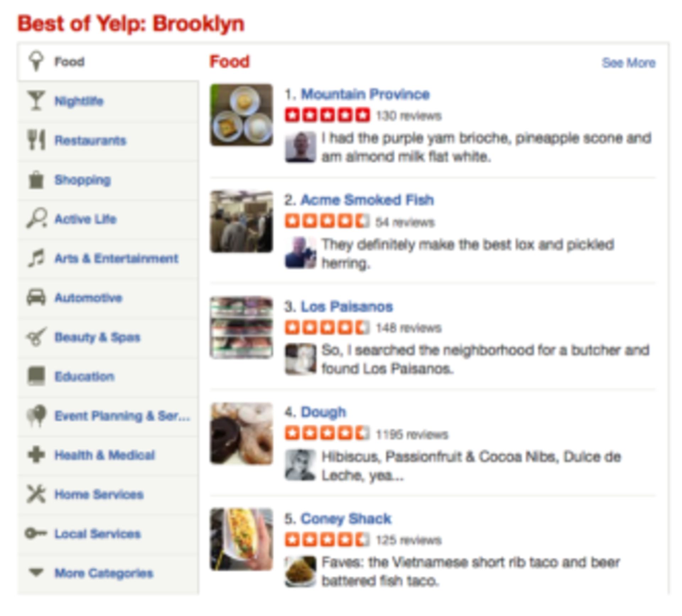Select the Automotive car icon
The height and width of the screenshot is (616, 682).
pos(36,298)
